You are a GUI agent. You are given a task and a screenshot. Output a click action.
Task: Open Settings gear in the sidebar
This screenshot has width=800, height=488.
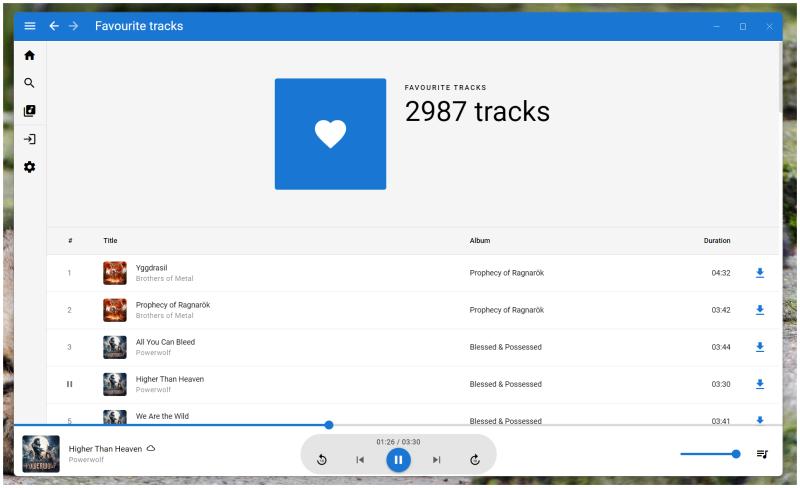(30, 167)
